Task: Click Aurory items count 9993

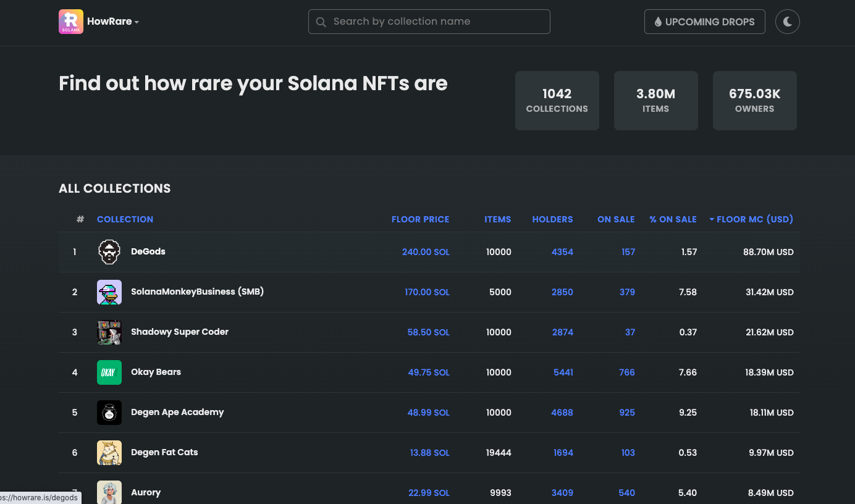Action: (x=500, y=493)
